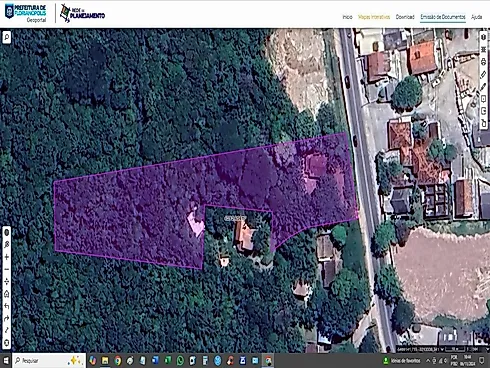
Task: Open the first Chrome icon on the taskbar
Action: coord(118,361)
